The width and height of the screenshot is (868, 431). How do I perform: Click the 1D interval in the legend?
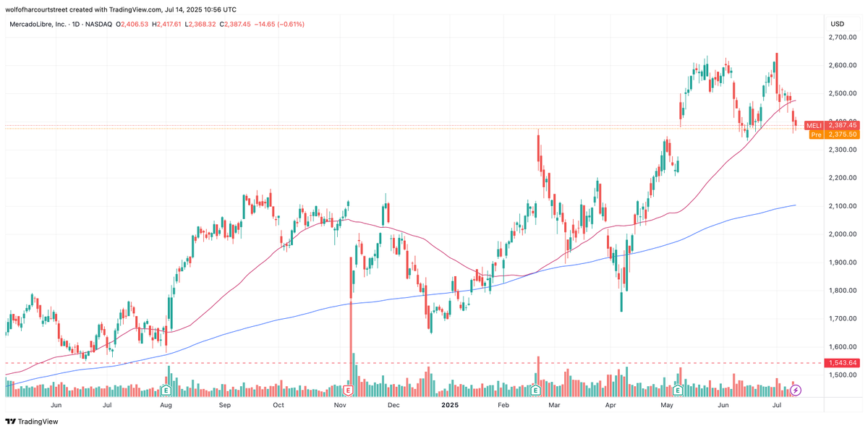coord(75,24)
